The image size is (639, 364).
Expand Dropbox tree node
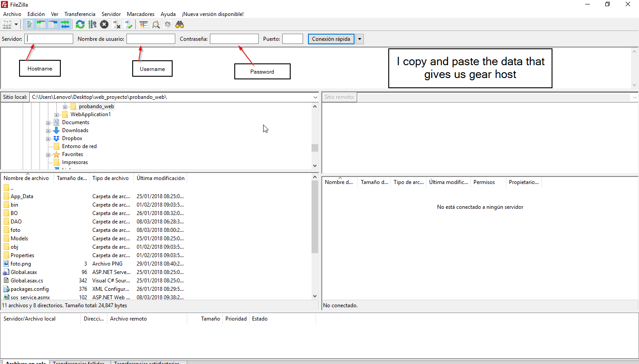coord(48,139)
